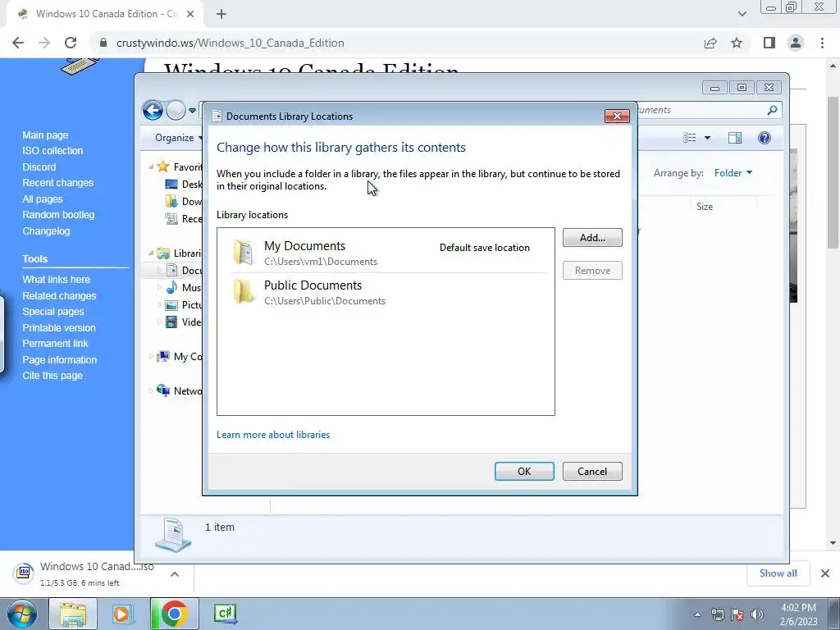Click Show all downloads button

[x=778, y=573]
